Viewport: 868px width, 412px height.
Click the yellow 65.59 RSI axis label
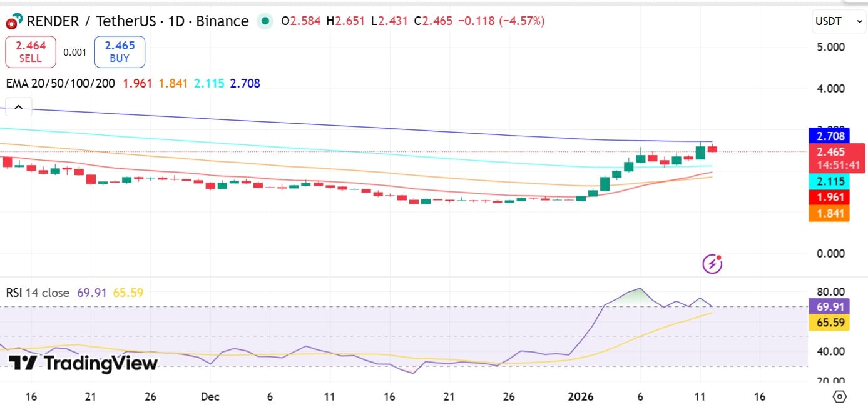coord(829,323)
